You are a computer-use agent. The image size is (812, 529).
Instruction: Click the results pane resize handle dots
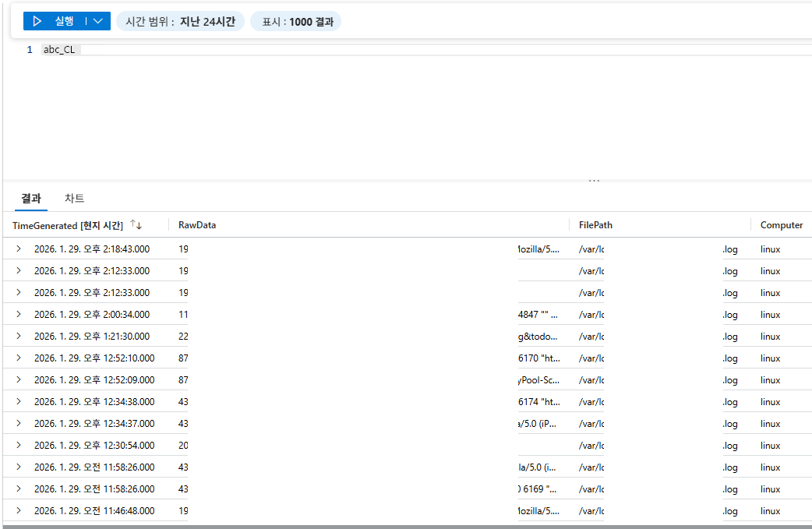[x=594, y=181]
